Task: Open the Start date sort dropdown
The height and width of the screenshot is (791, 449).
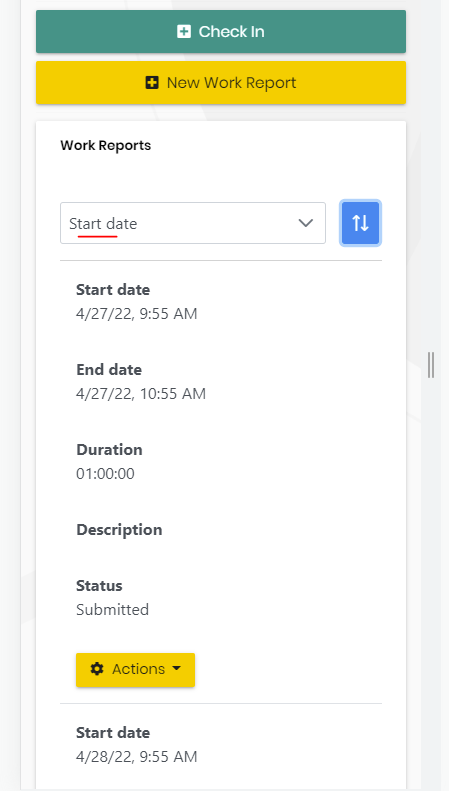Action: pos(193,223)
